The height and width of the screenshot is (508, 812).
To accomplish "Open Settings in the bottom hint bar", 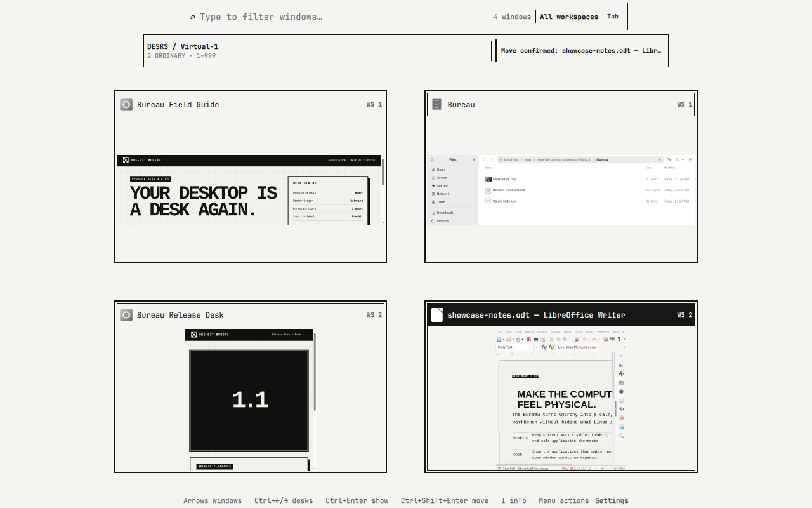I will tap(612, 500).
